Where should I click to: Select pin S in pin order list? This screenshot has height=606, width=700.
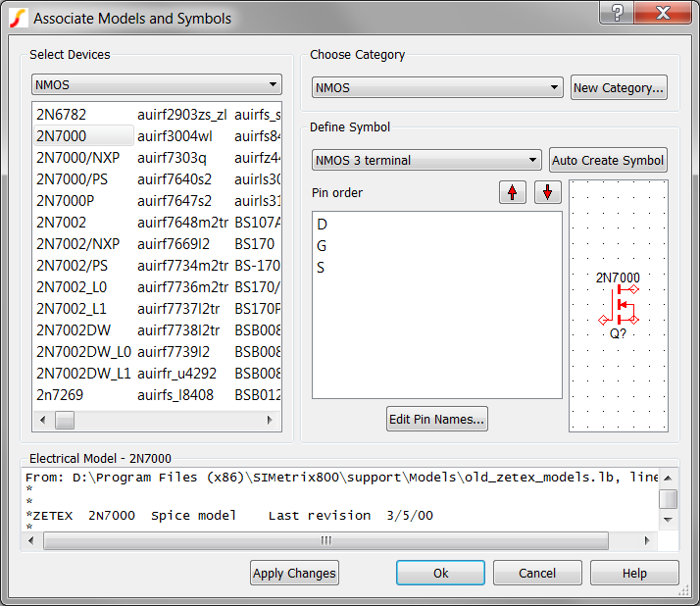[323, 267]
